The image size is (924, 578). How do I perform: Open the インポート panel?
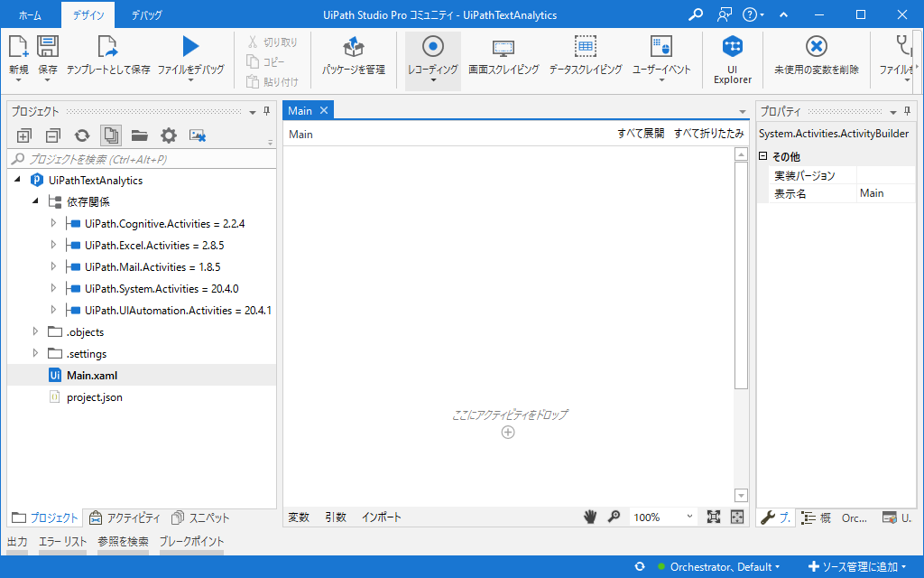point(382,517)
